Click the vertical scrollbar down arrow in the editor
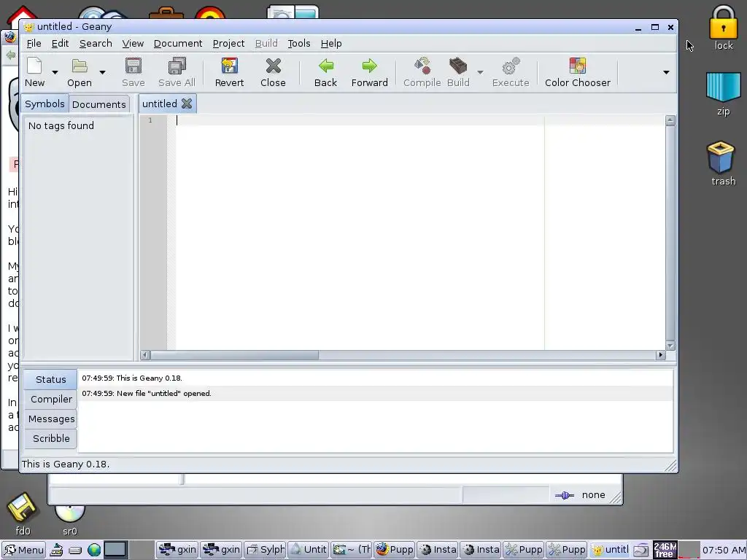 pyautogui.click(x=670, y=346)
